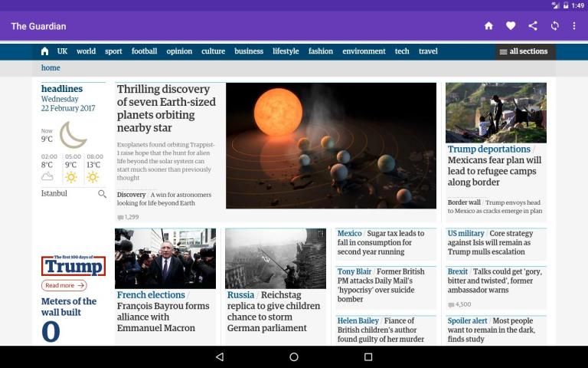Viewport: 588px width, 368px height.
Task: Expand the all sections menu
Action: click(524, 51)
